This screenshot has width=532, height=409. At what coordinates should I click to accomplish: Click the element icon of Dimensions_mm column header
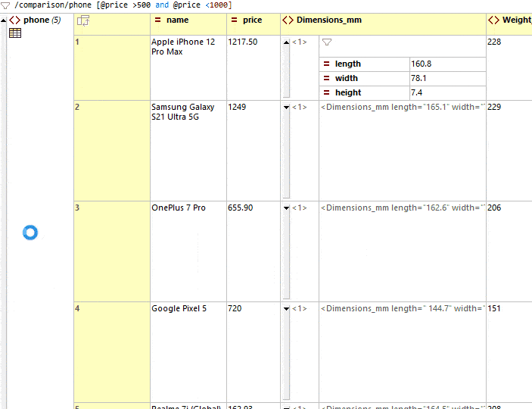click(x=288, y=20)
